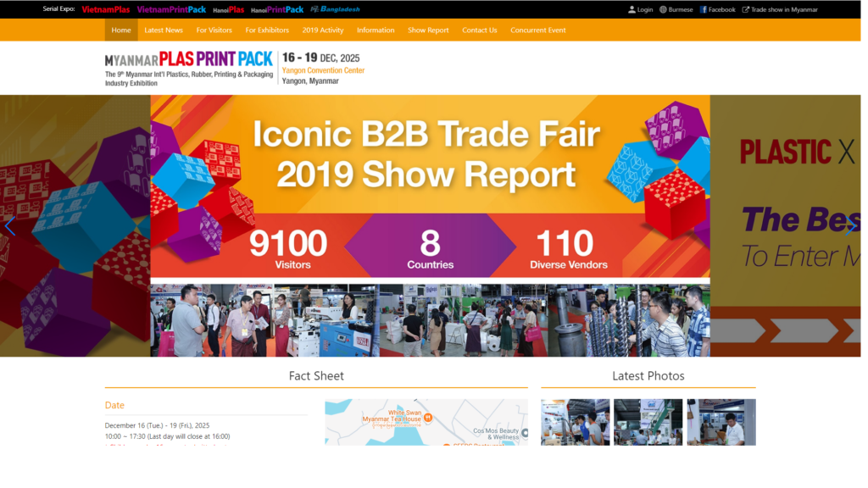Screen dimensions: 868x488
Task: Click the 10:00 ~ 17:30 opening hours text
Action: click(x=167, y=436)
